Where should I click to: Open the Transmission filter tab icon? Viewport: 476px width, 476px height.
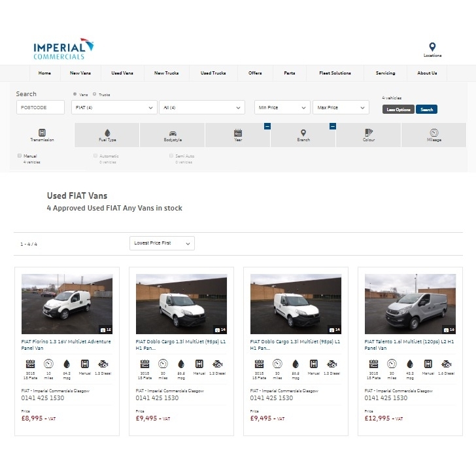click(x=42, y=132)
